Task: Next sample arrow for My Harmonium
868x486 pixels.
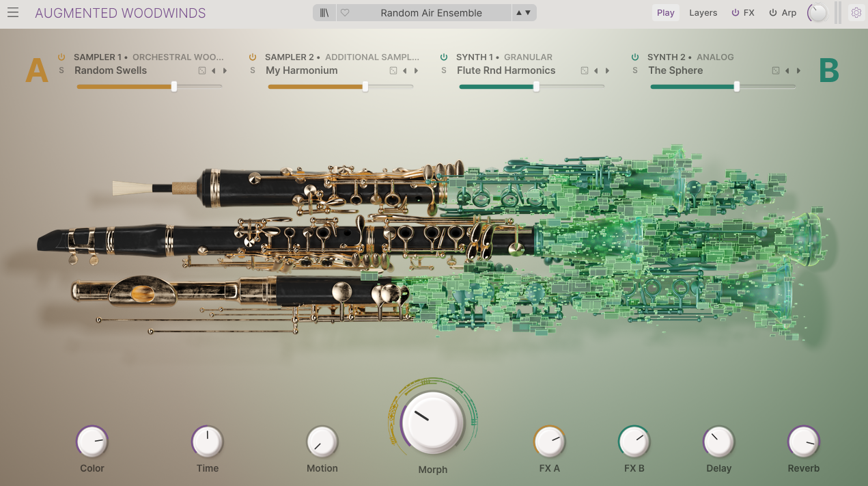Action: click(x=416, y=70)
